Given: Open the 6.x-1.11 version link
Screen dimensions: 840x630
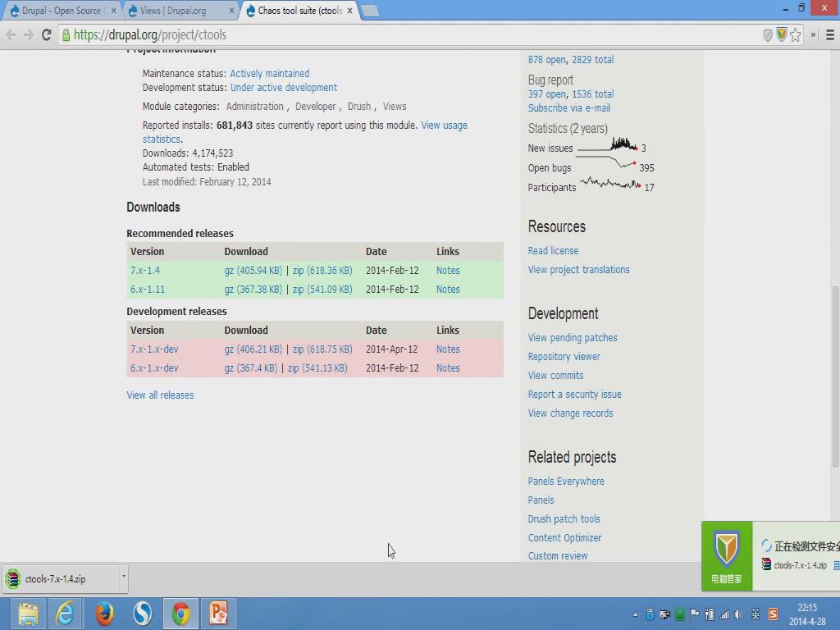Looking at the screenshot, I should [148, 290].
